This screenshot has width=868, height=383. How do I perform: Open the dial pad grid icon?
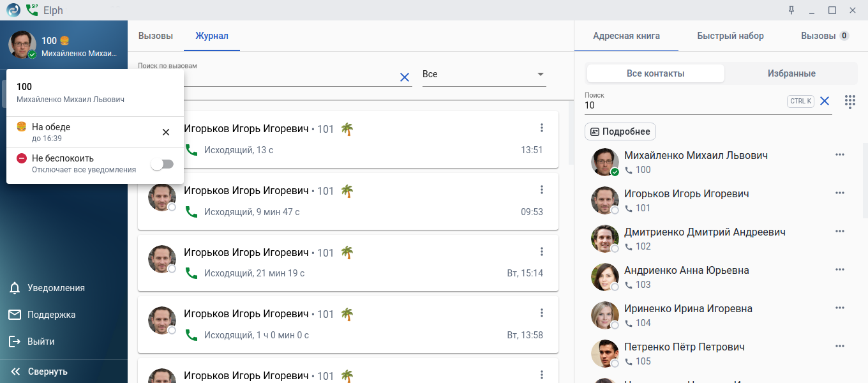849,101
